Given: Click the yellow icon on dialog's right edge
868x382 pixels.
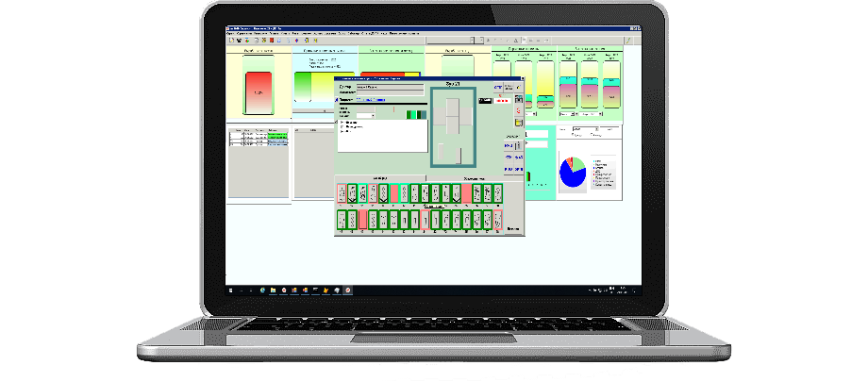Looking at the screenshot, I should pyautogui.click(x=517, y=123).
